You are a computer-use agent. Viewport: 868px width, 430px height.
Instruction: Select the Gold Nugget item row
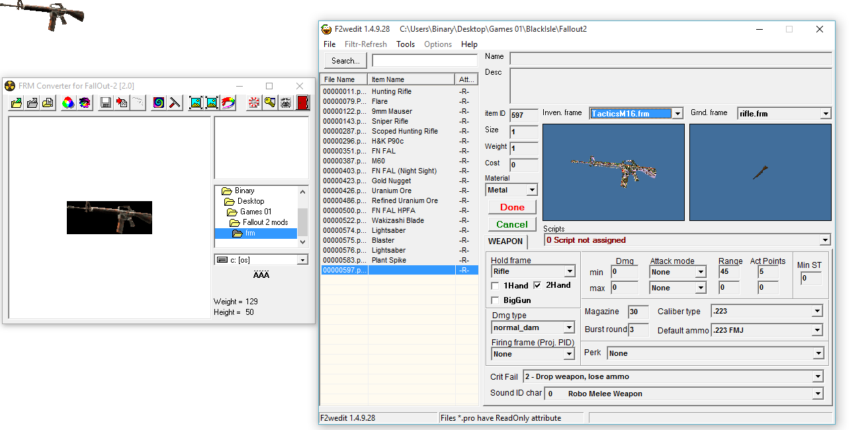[x=399, y=181]
